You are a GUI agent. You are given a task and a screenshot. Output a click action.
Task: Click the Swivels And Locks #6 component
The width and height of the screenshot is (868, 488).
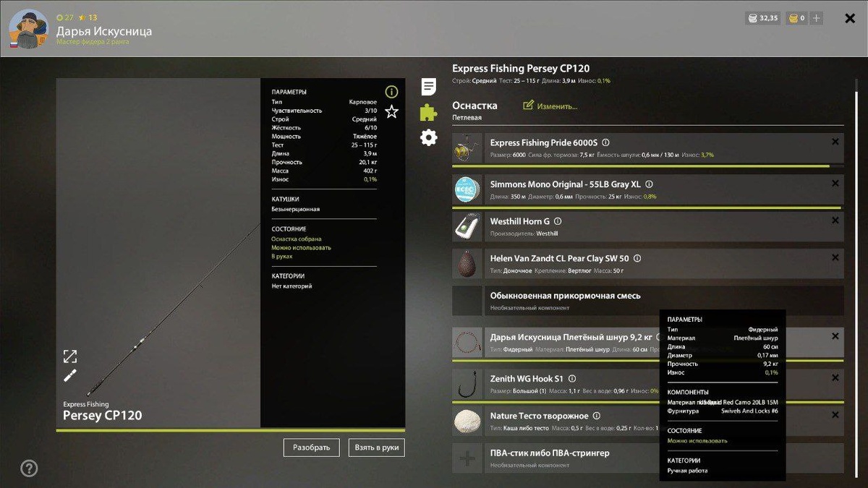[x=749, y=411]
